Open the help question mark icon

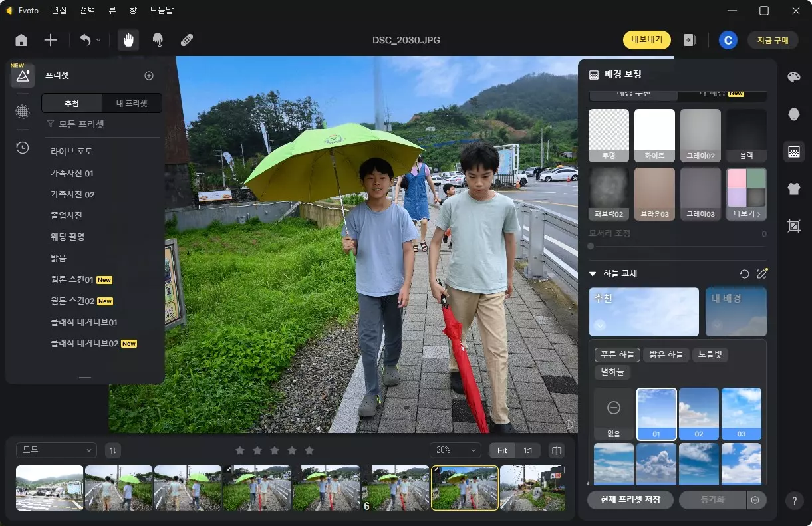point(793,500)
